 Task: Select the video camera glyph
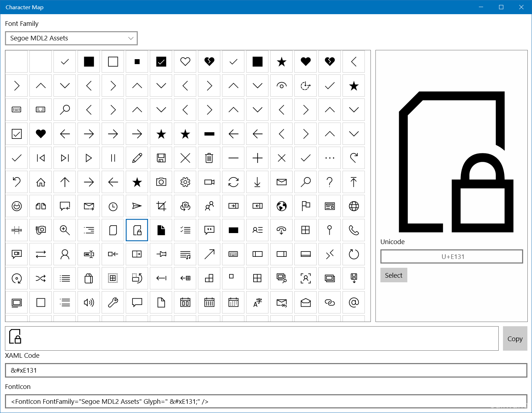[x=209, y=182]
